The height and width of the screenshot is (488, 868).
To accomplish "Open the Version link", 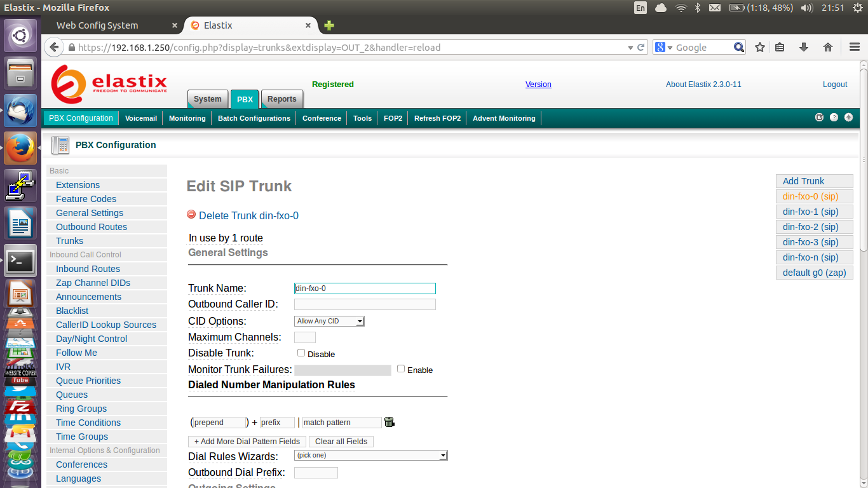I will [x=538, y=85].
